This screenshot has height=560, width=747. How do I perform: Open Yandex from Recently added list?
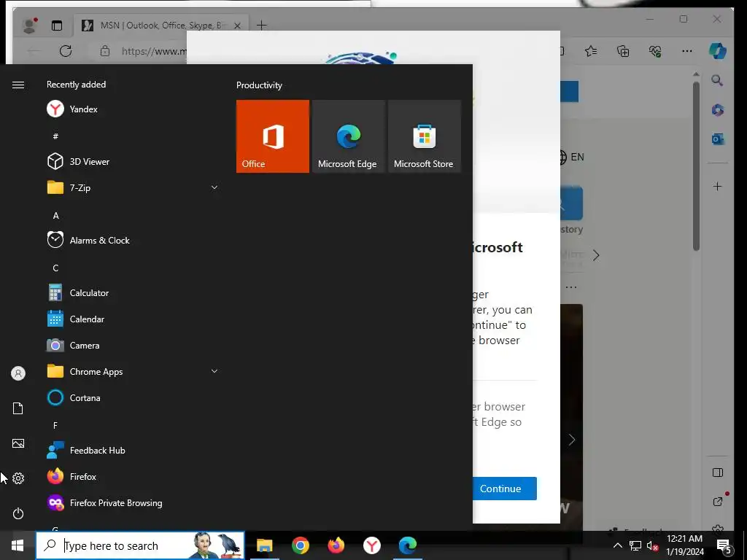click(132, 109)
